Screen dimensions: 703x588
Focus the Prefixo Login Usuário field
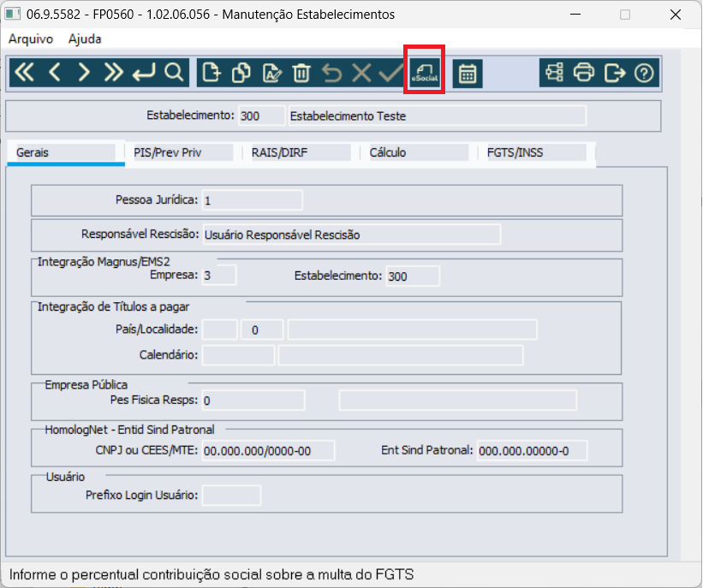click(231, 496)
